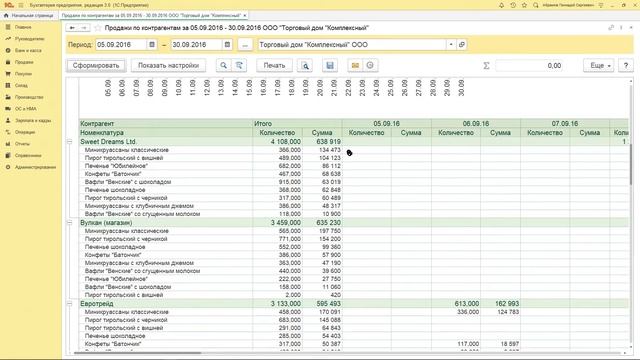Open calendar for end date 30.09.2016
The image size is (640, 360).
(x=227, y=44)
